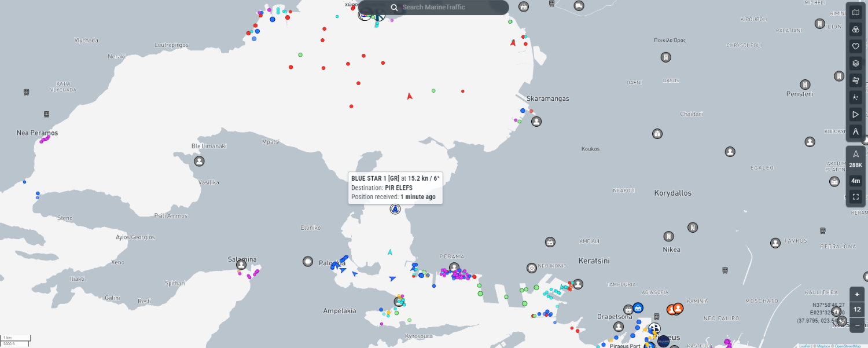Enter fullscreen map mode

[x=856, y=197]
